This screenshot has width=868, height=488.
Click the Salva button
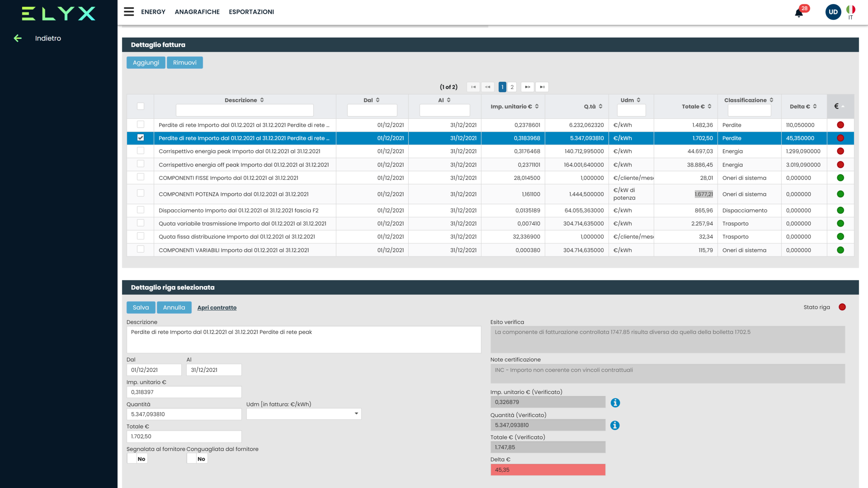click(x=141, y=307)
